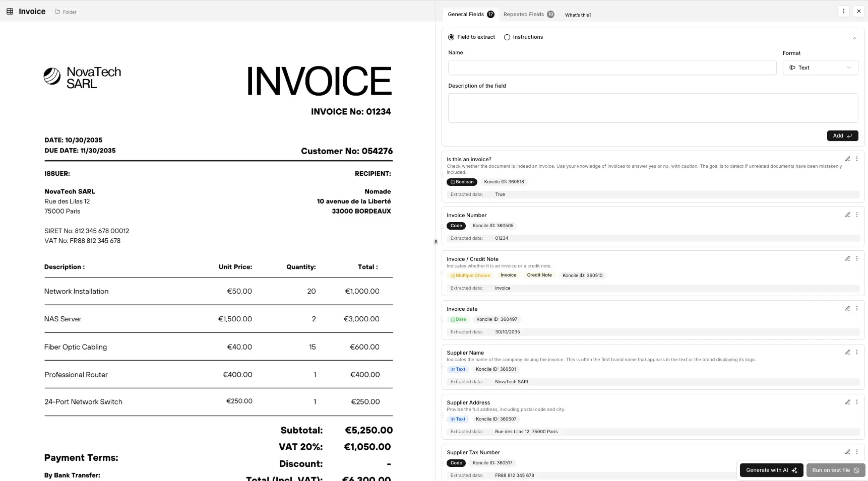Open more options for Supplier Address field

coord(857,402)
